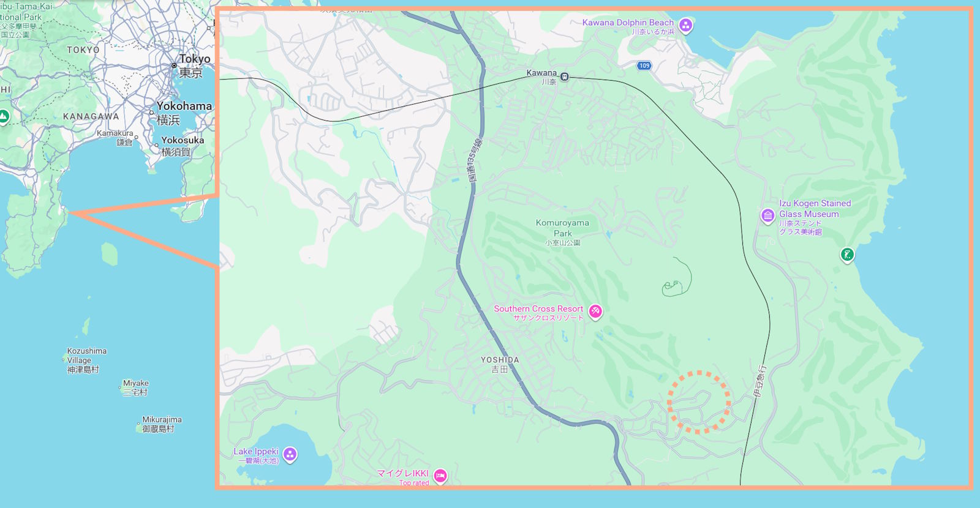980x508 pixels.
Task: Click the YOSHIDA district label
Action: coord(500,360)
